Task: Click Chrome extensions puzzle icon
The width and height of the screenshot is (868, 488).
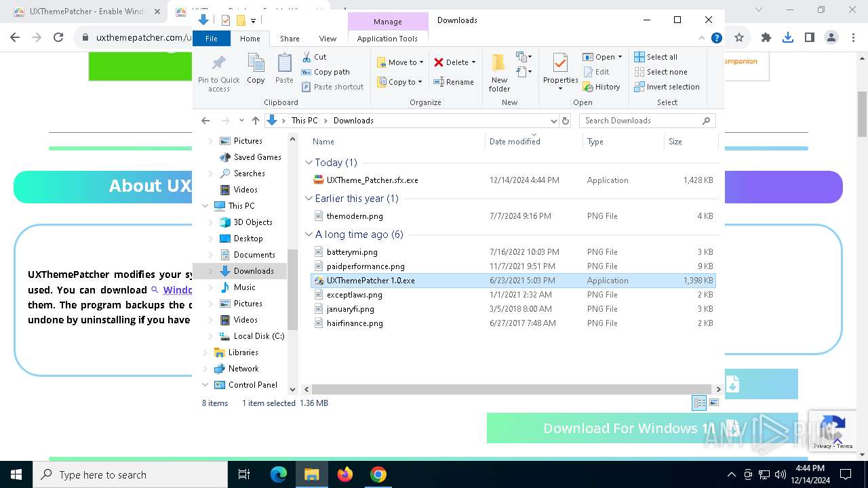Action: click(x=766, y=38)
